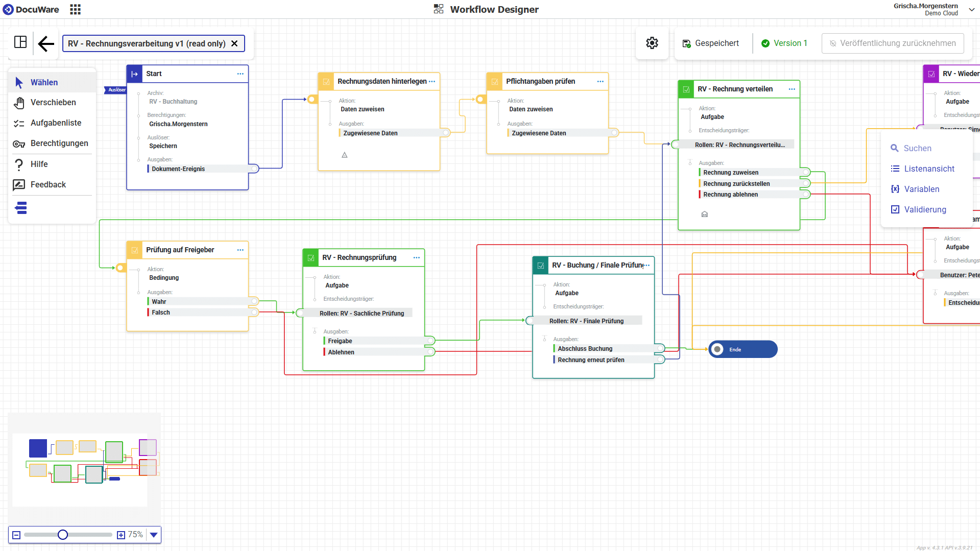Open the Start node options menu
Viewport: 980px width, 551px height.
point(240,74)
